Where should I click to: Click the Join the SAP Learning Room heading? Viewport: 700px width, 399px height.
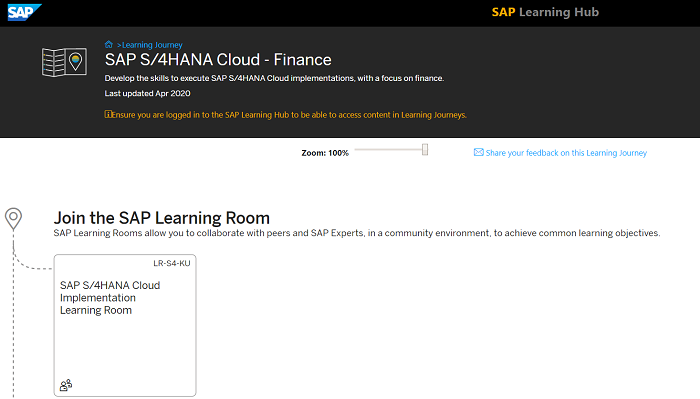pyautogui.click(x=162, y=218)
